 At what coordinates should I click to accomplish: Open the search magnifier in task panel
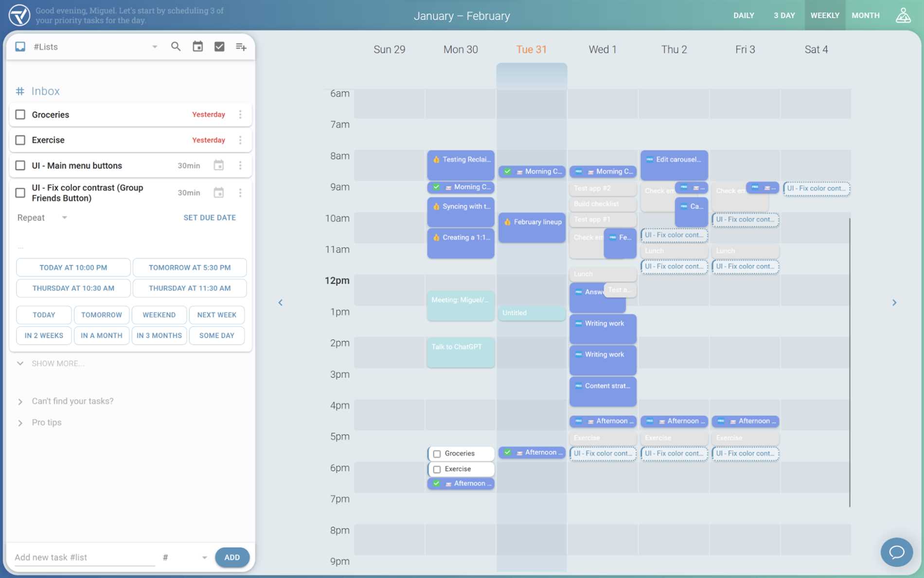click(x=176, y=47)
